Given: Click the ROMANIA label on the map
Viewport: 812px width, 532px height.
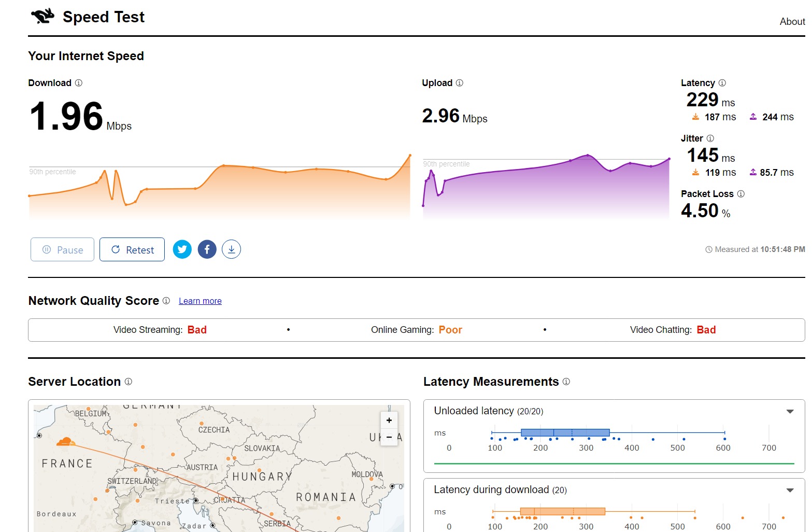Looking at the screenshot, I should (326, 497).
